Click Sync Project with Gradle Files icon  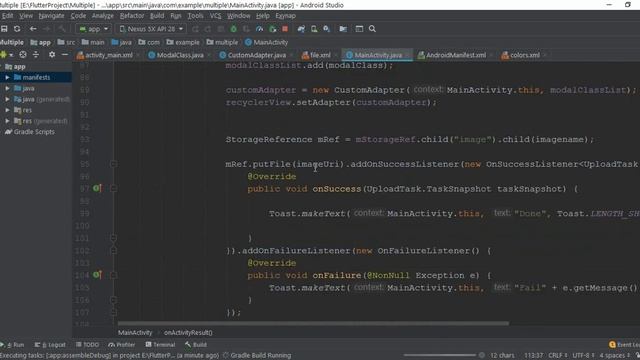tap(301, 29)
